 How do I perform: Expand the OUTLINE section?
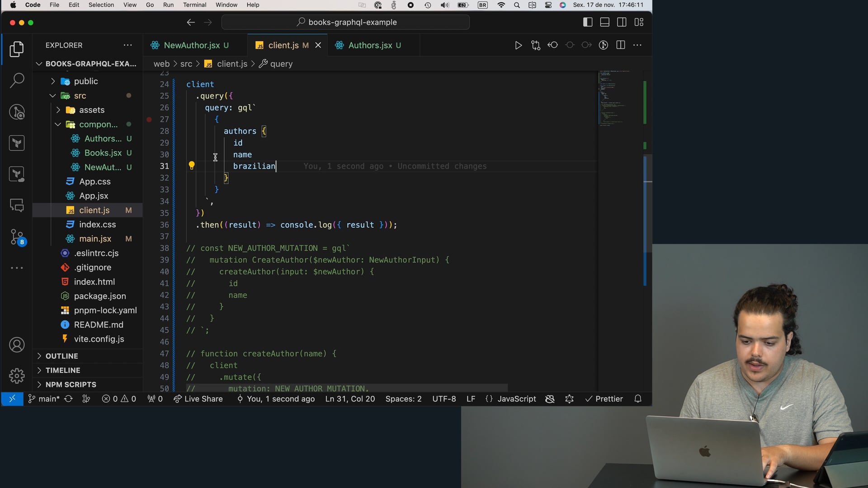[61, 356]
